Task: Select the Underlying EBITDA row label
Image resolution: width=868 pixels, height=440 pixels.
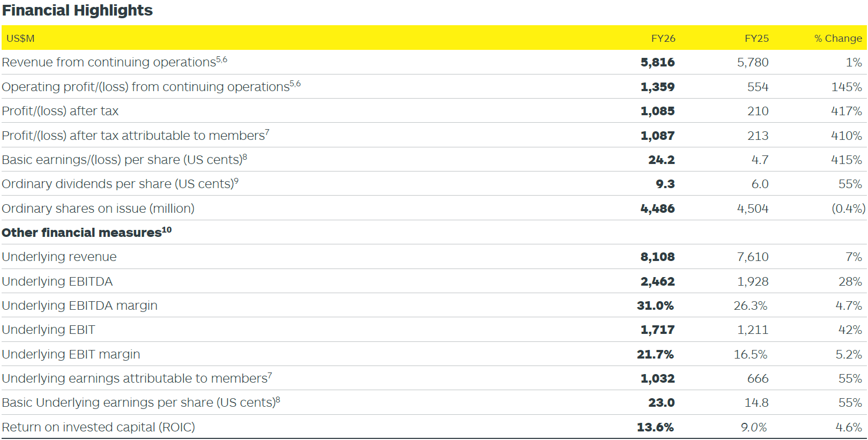Action: (x=57, y=281)
